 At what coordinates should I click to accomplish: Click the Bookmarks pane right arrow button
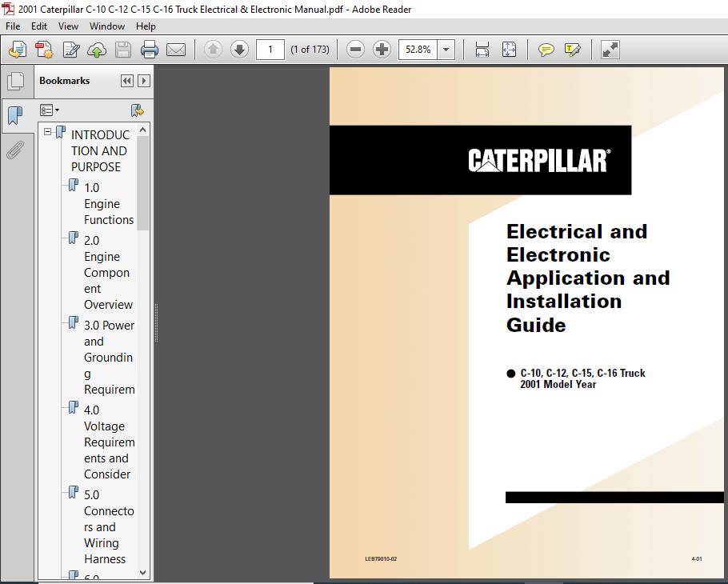(144, 81)
